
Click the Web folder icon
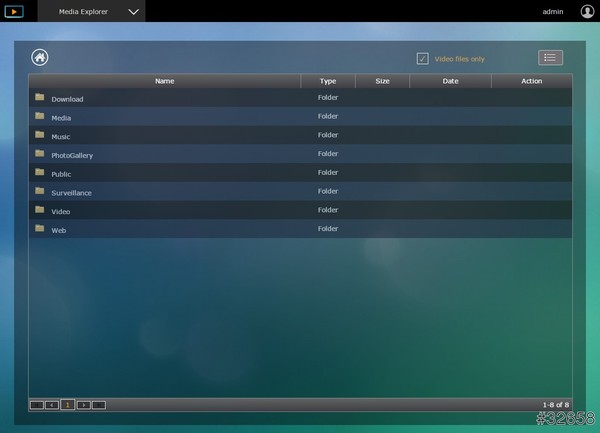click(x=40, y=228)
